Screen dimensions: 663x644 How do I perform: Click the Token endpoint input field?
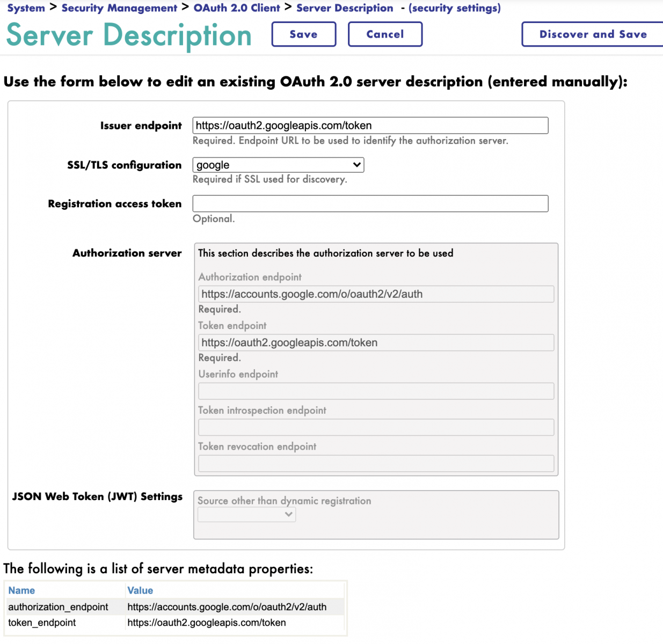coord(376,342)
